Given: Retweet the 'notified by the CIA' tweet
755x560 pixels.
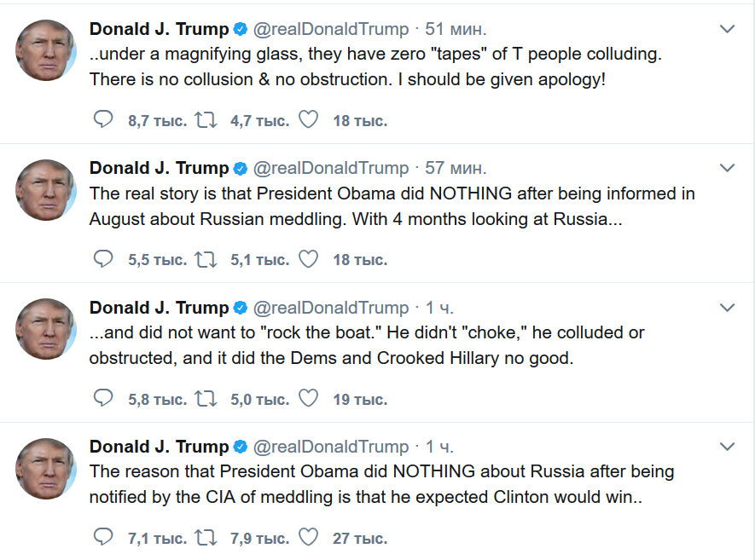Looking at the screenshot, I should click(206, 537).
